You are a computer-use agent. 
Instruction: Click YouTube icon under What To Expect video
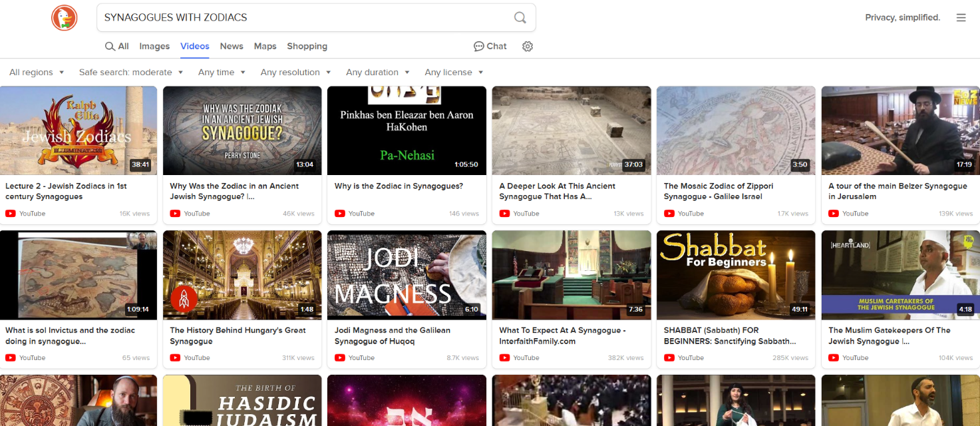(504, 358)
